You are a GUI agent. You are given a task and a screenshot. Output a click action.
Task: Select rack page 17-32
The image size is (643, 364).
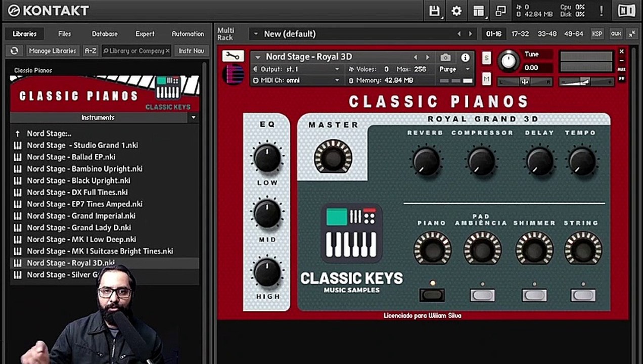coord(520,34)
